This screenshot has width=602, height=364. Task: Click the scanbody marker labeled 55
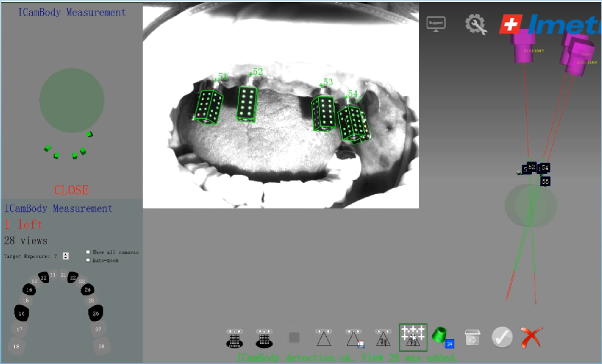click(x=545, y=182)
